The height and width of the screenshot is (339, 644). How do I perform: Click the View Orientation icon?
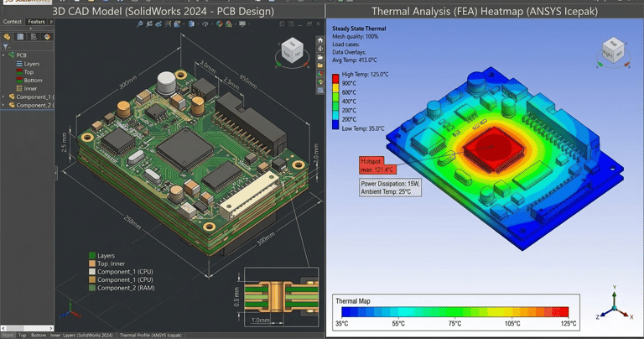tap(177, 24)
